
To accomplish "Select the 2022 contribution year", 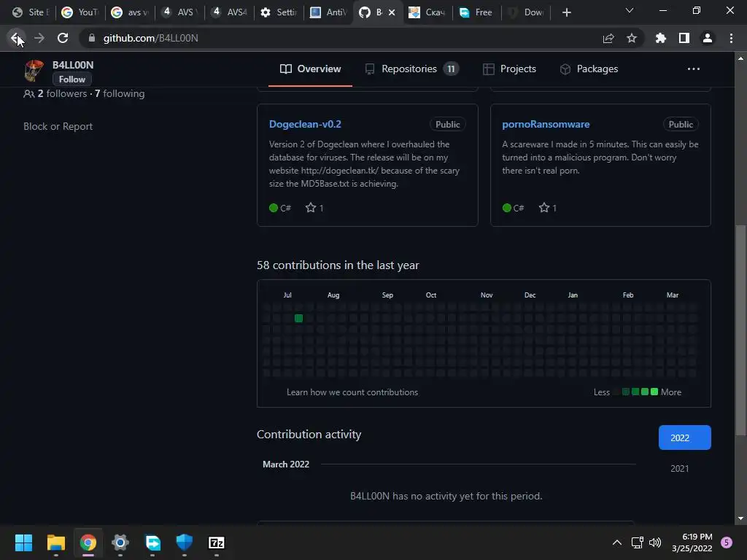I will point(684,437).
